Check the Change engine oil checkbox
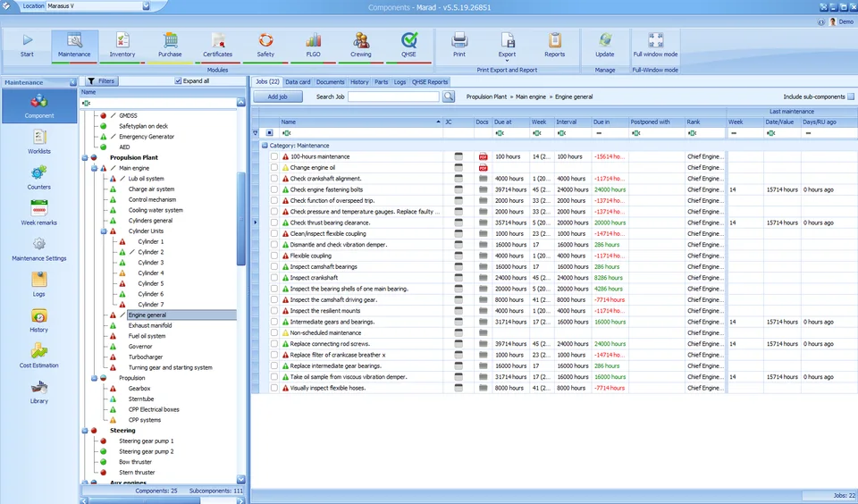Image resolution: width=858 pixels, height=504 pixels. click(x=274, y=167)
